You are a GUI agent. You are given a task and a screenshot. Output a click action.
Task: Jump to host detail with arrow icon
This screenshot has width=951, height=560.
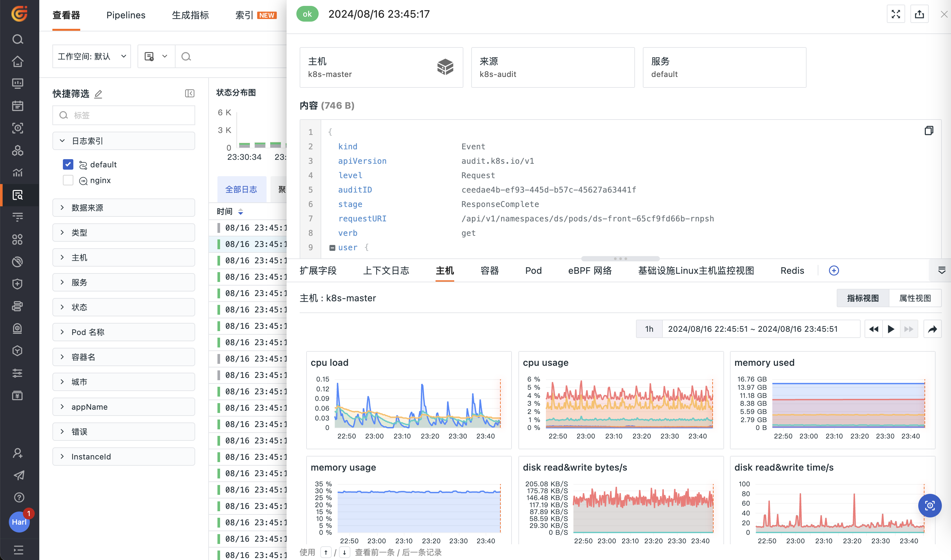tap(932, 329)
